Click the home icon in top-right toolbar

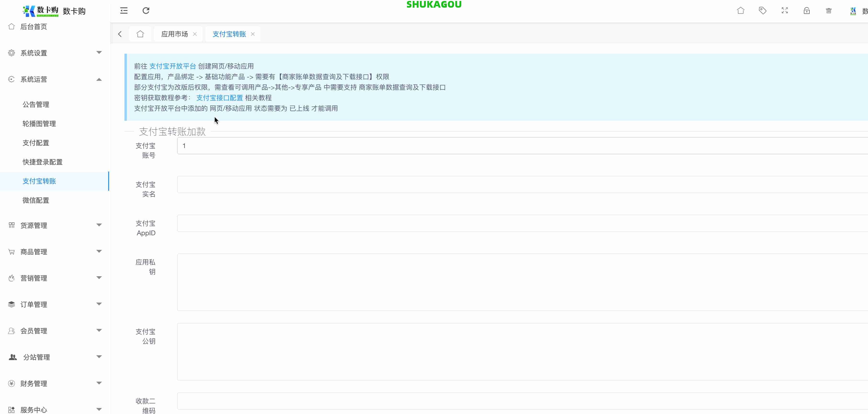coord(740,11)
